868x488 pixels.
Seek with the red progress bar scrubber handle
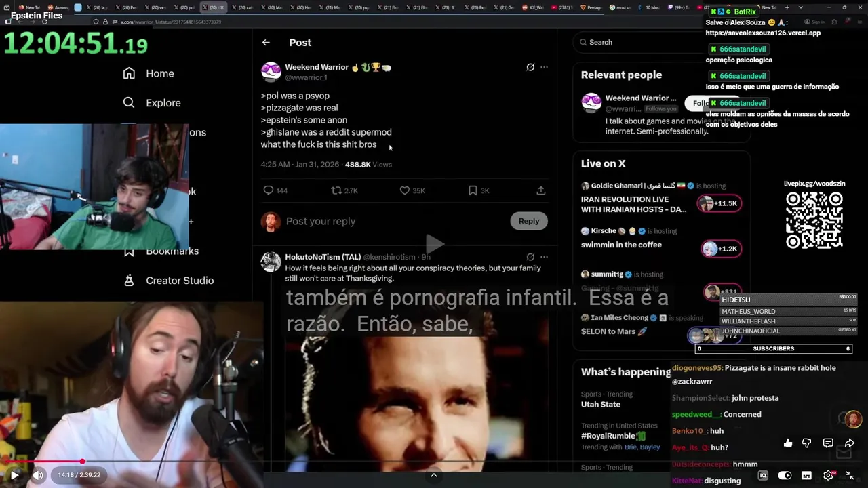coord(82,462)
